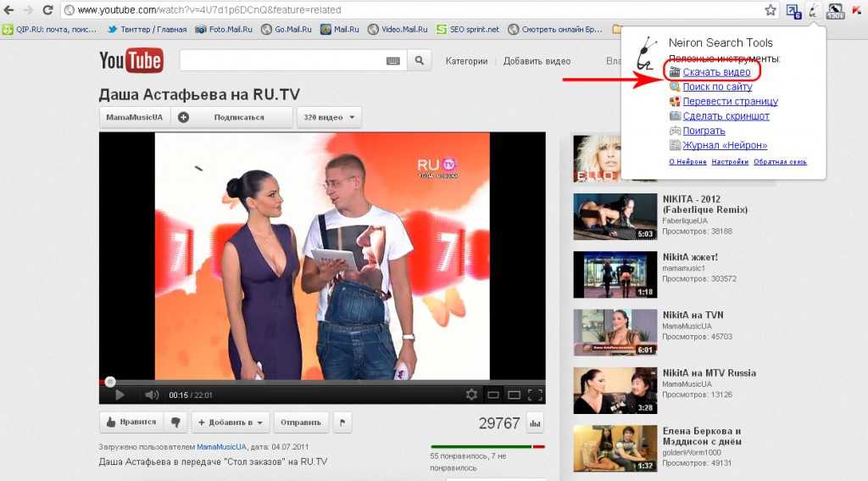Mute the video with the speaker icon
The image size is (868, 481).
click(x=151, y=394)
